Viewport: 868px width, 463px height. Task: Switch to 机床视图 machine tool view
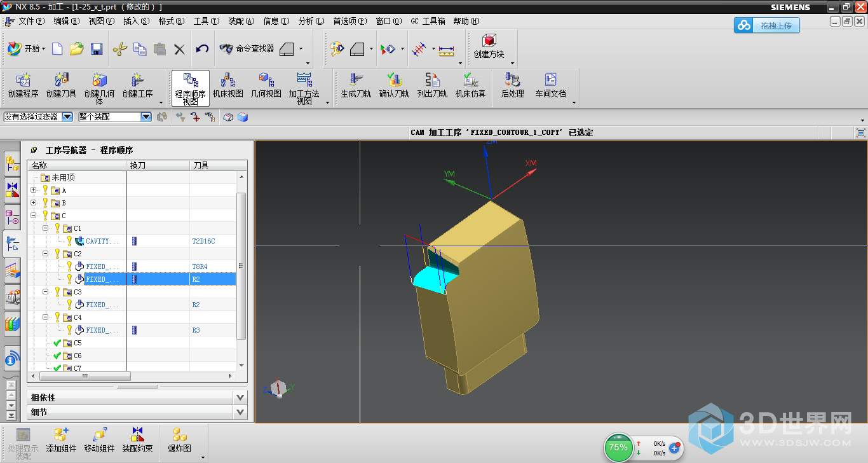pyautogui.click(x=228, y=86)
